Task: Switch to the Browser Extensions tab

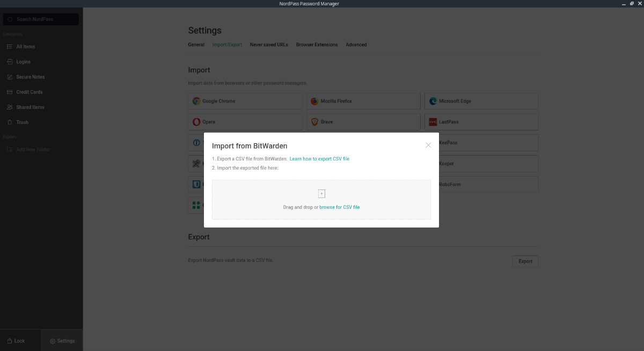Action: [317, 45]
